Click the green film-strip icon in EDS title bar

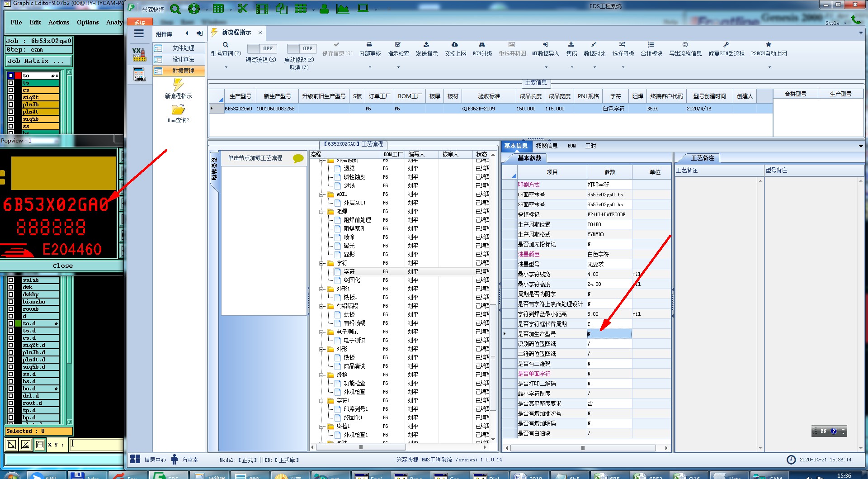[x=262, y=9]
